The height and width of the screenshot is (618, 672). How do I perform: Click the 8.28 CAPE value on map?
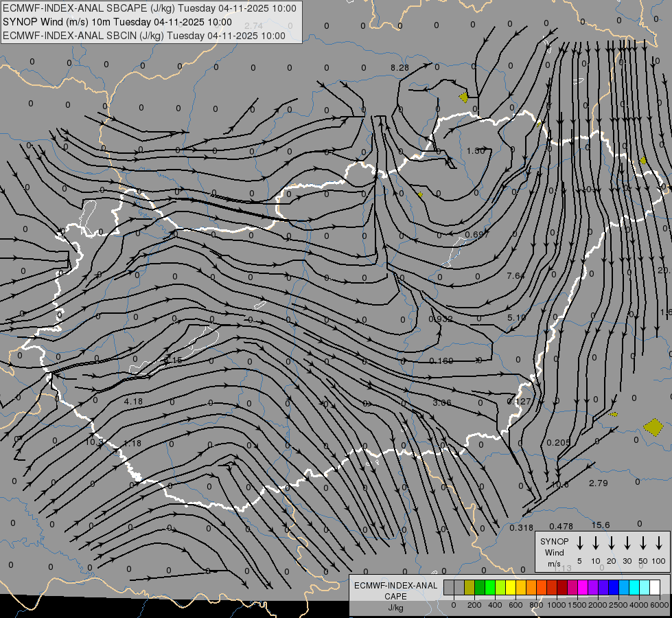(x=399, y=68)
